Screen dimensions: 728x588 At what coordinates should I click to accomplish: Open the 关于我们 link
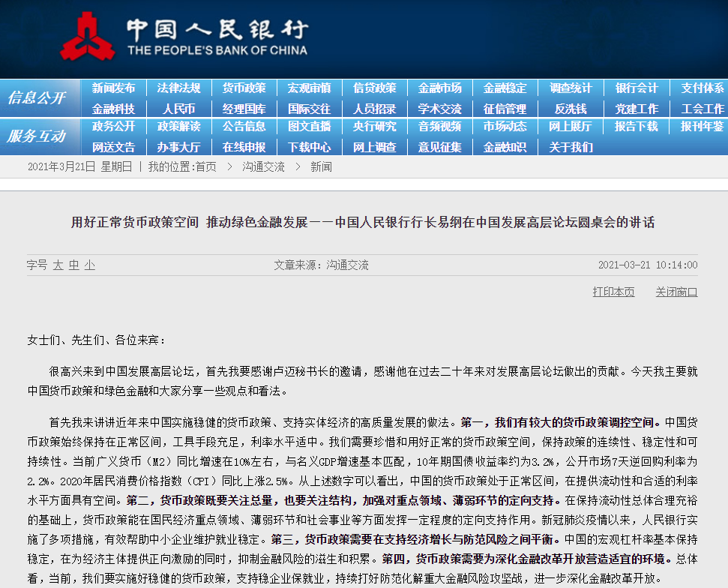point(571,147)
